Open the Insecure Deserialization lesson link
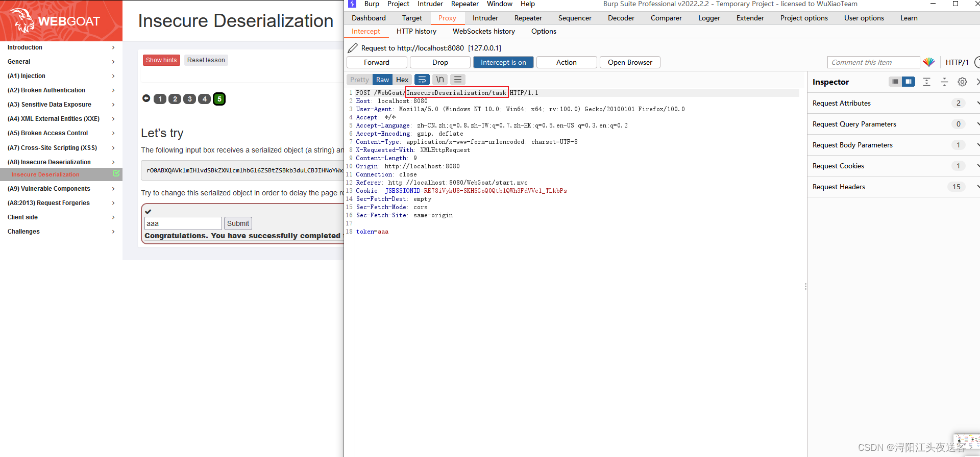The image size is (980, 457). (x=45, y=174)
